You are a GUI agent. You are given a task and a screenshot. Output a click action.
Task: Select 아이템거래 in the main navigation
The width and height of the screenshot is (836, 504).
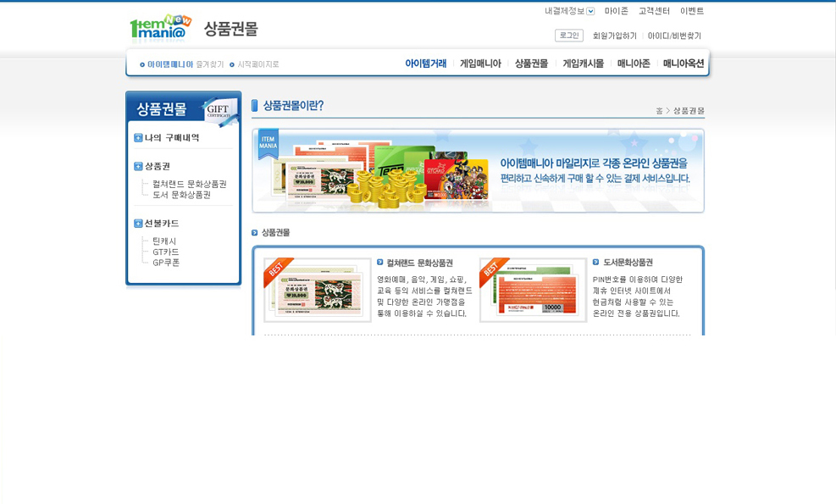point(425,64)
